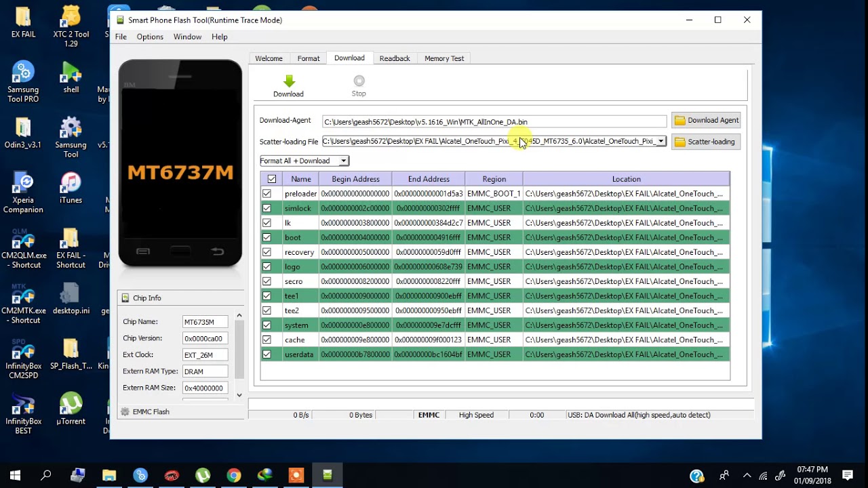The image size is (868, 488).
Task: Open EX FAIL - Shortcut folder icon
Action: pos(71,249)
